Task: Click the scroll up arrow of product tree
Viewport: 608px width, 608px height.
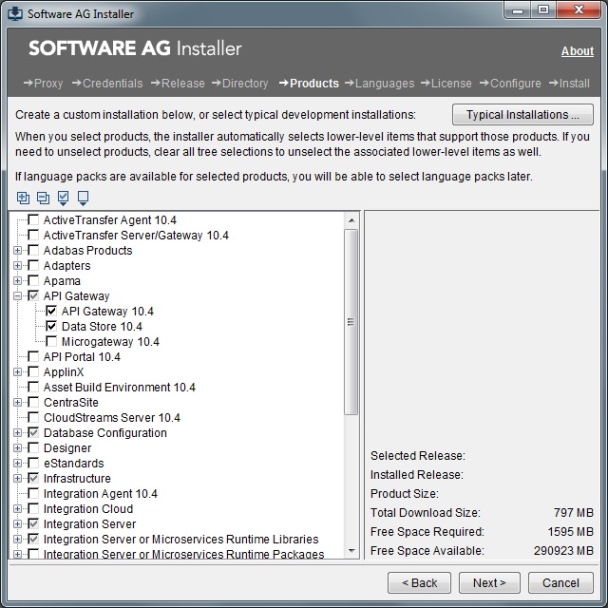Action: pyautogui.click(x=351, y=220)
